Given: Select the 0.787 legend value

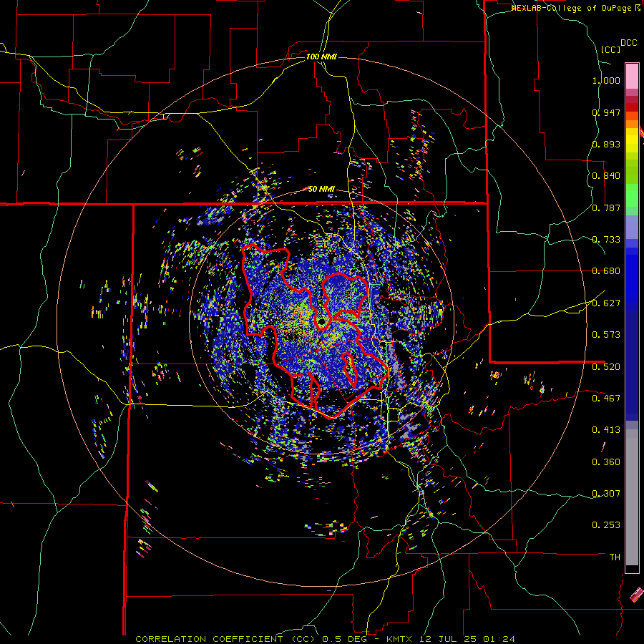Looking at the screenshot, I should pos(606,208).
